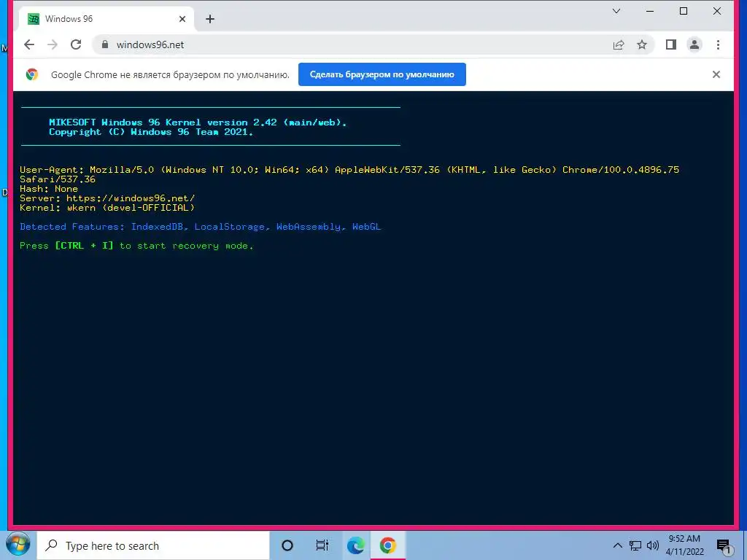This screenshot has width=747, height=560.
Task: View site info via the lock icon
Action: [105, 44]
